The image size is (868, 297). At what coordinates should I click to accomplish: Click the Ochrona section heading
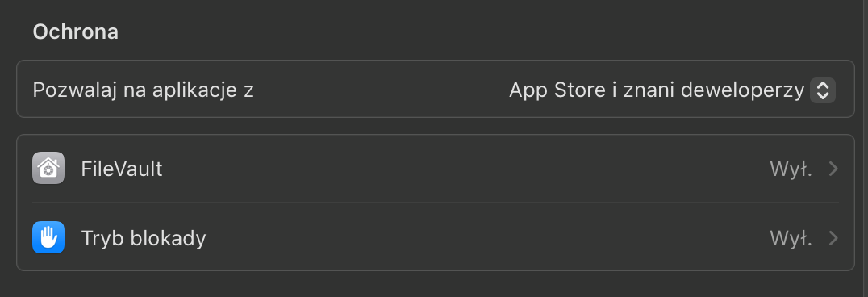click(76, 31)
